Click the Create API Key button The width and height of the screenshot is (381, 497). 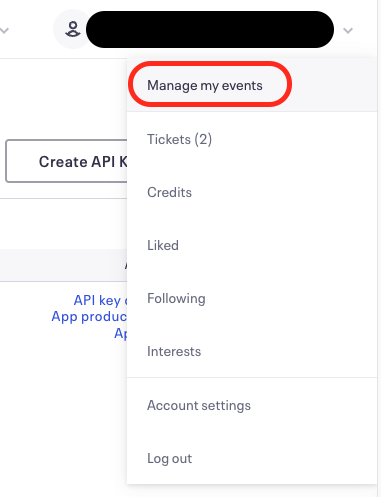[x=66, y=161]
